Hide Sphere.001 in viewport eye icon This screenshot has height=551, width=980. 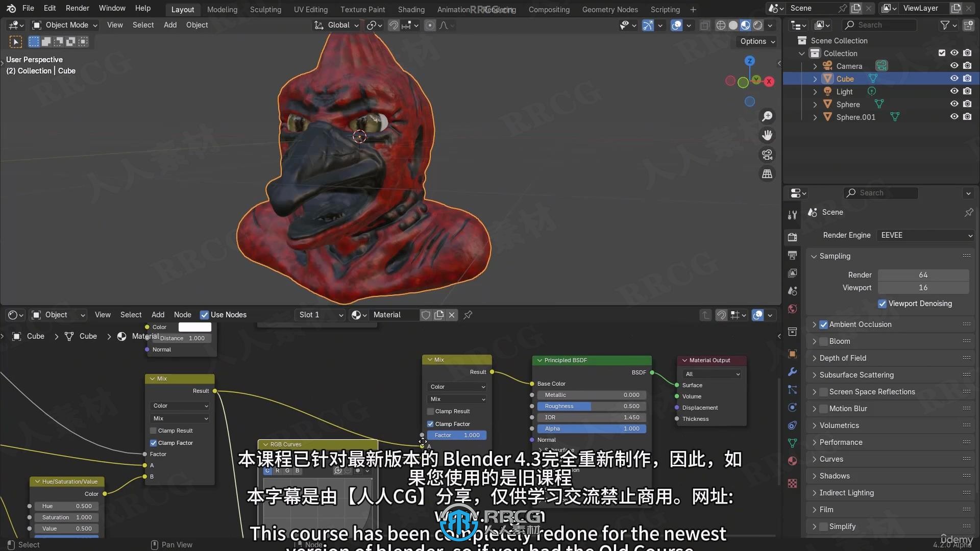coord(954,117)
